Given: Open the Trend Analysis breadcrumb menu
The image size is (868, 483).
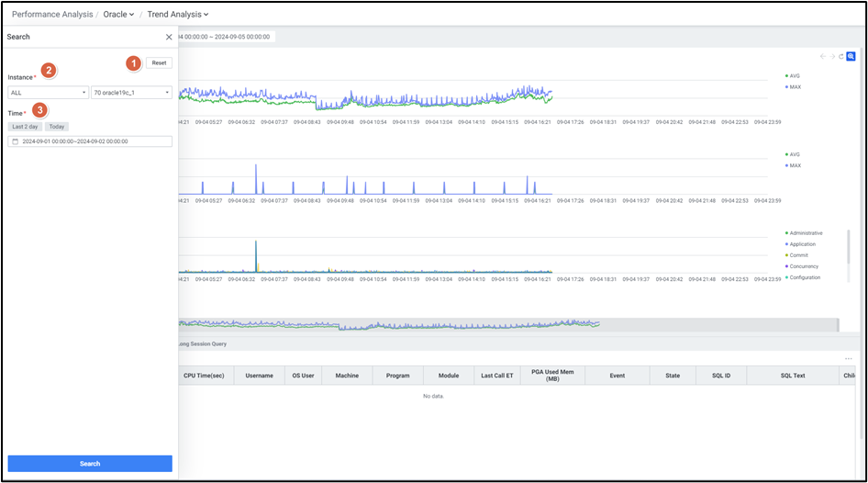Looking at the screenshot, I should tap(177, 15).
